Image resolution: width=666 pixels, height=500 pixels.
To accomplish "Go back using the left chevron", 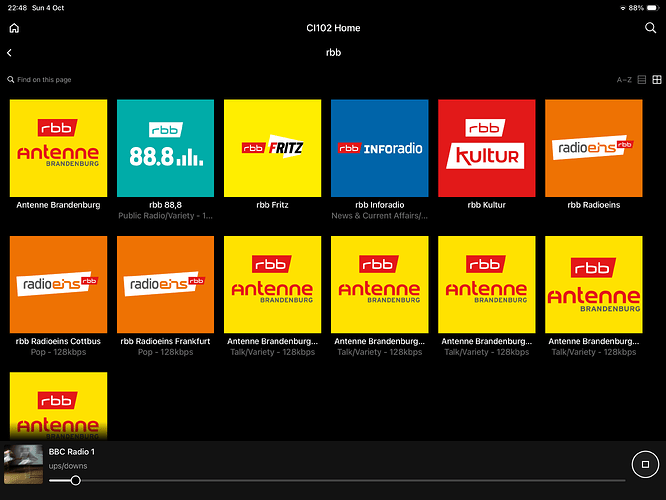I will (x=9, y=53).
